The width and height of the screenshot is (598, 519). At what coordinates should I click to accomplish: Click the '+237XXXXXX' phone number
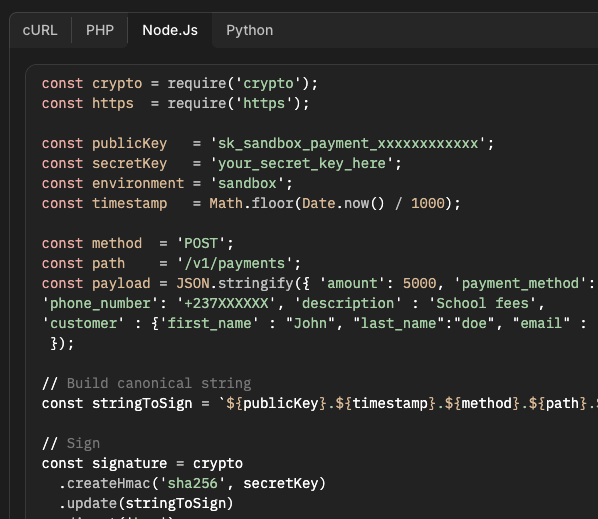tap(226, 304)
